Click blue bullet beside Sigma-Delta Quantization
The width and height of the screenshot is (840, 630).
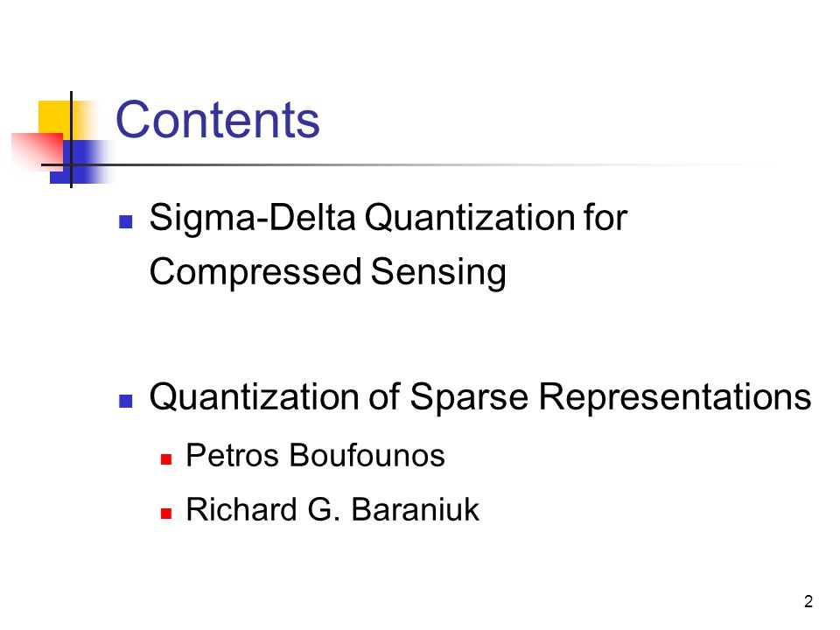pos(126,221)
